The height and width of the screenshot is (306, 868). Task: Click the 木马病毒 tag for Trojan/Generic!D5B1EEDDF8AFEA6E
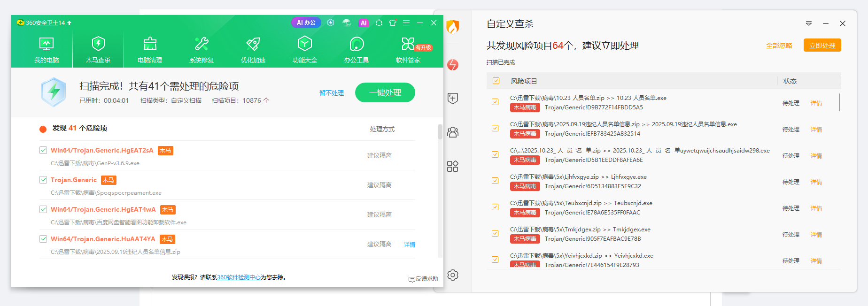[x=525, y=160]
